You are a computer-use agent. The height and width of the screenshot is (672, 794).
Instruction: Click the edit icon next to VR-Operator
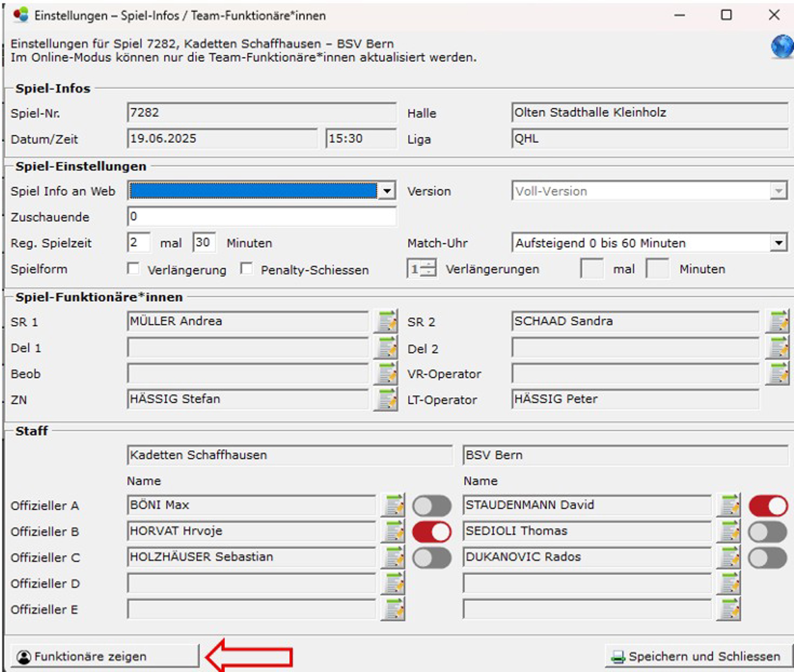[x=777, y=373]
